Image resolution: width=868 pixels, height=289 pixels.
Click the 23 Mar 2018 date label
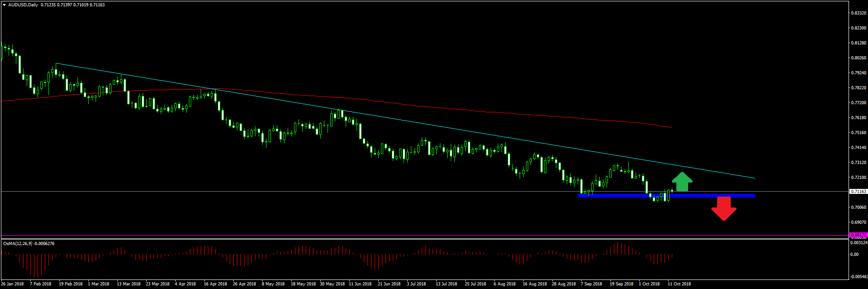158,284
